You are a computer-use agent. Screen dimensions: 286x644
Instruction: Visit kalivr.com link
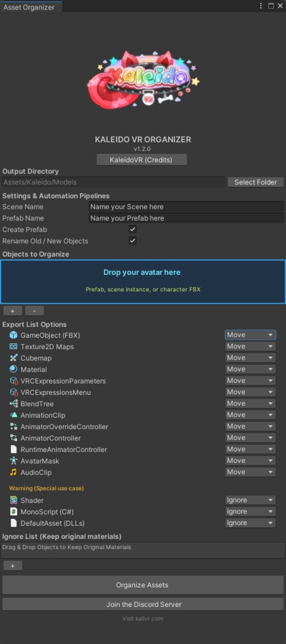(x=142, y=619)
